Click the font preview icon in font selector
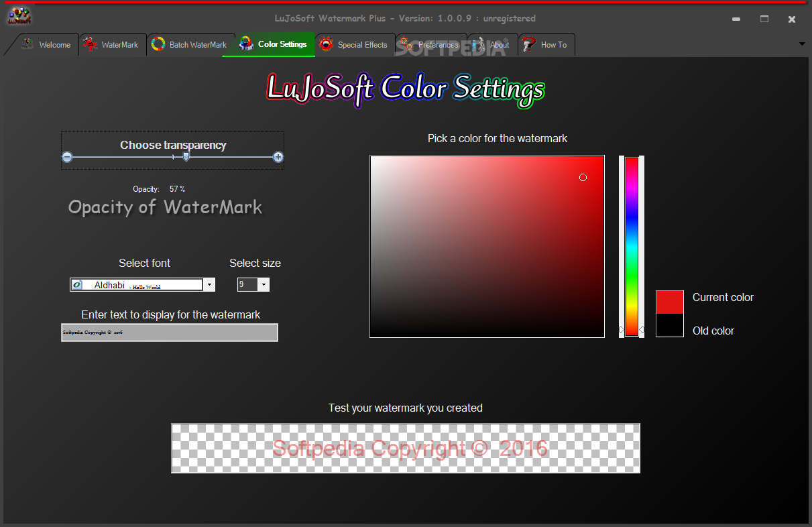Viewport: 812px width, 527px height. (x=77, y=285)
